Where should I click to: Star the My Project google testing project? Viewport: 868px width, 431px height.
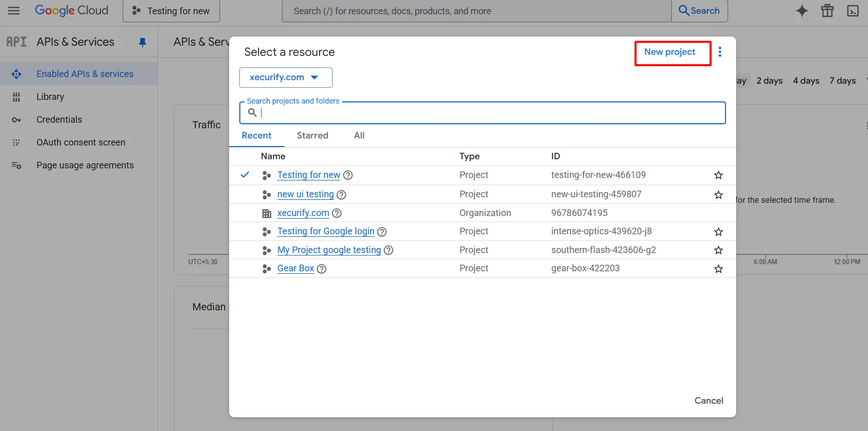(718, 250)
